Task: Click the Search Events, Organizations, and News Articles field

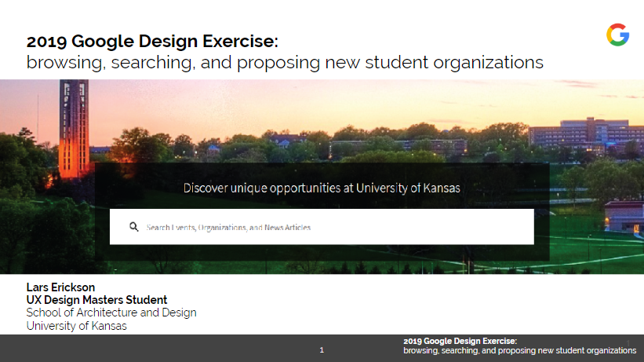Action: click(322, 227)
